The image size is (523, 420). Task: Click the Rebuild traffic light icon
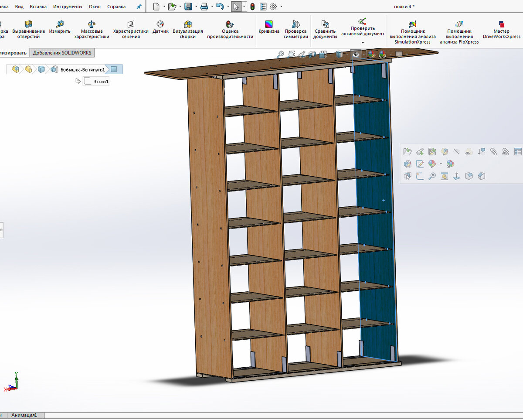(x=252, y=7)
